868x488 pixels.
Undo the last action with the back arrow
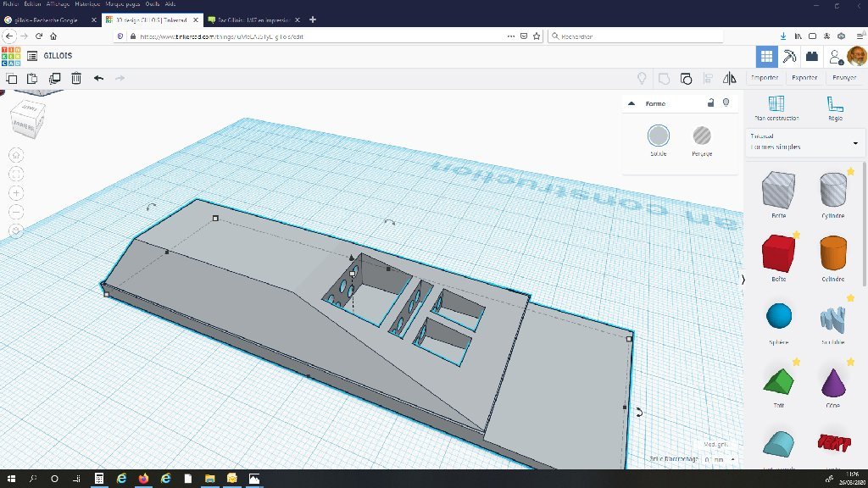click(98, 78)
